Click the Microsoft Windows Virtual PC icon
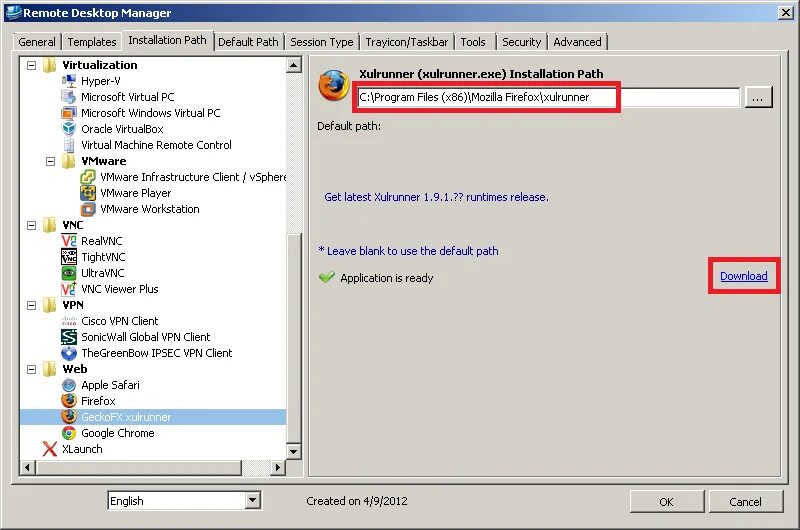 point(69,113)
